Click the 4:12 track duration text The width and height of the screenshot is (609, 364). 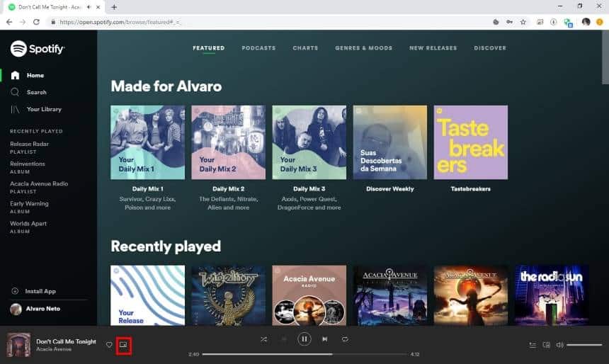415,354
